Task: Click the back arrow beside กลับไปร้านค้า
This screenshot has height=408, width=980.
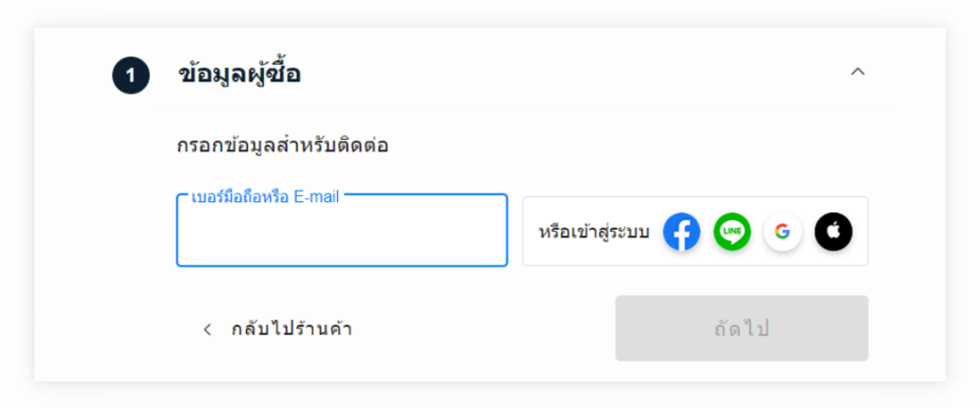Action: (x=208, y=329)
